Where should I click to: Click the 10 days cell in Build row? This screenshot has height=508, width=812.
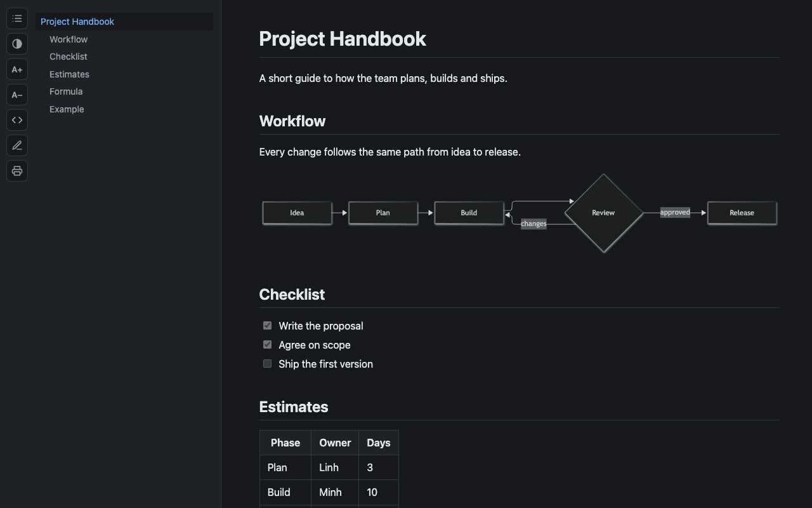pos(379,492)
